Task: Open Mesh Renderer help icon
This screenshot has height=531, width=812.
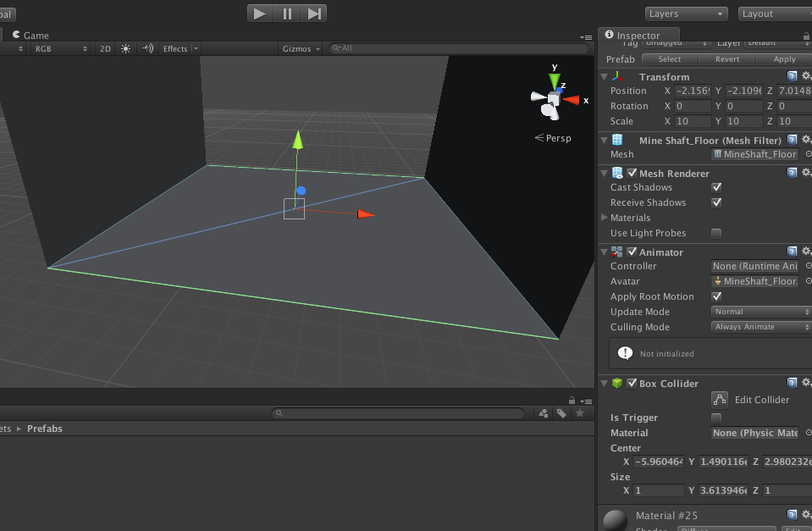Action: (792, 173)
